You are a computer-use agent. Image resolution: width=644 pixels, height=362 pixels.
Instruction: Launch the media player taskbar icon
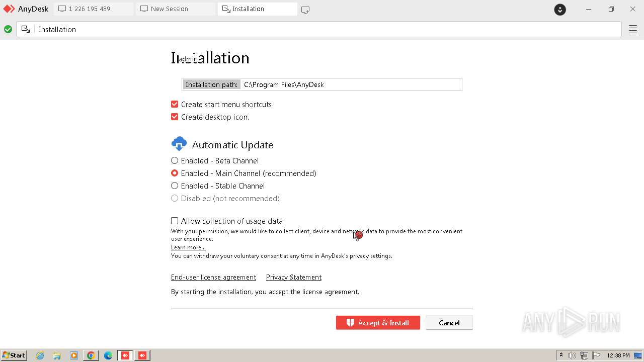click(74, 355)
